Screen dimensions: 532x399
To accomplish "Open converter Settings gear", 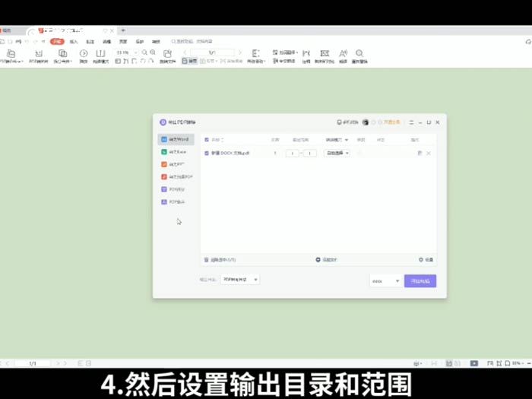I will tap(426, 260).
